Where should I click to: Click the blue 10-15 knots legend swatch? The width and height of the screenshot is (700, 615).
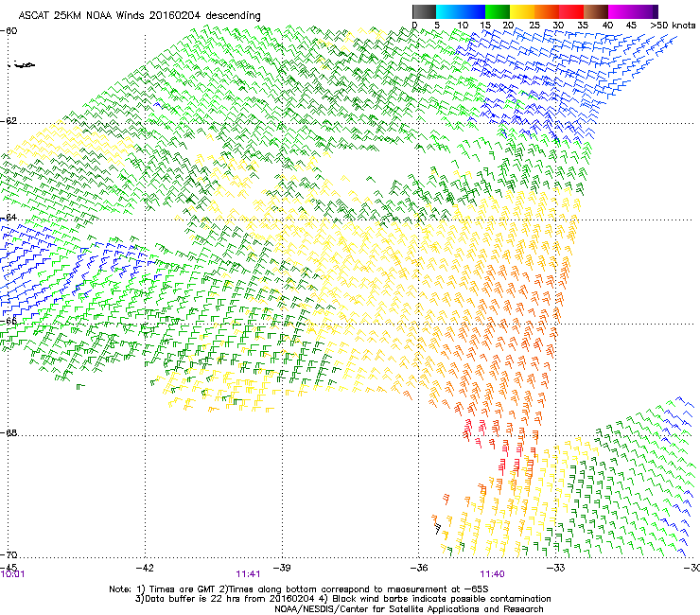click(473, 11)
